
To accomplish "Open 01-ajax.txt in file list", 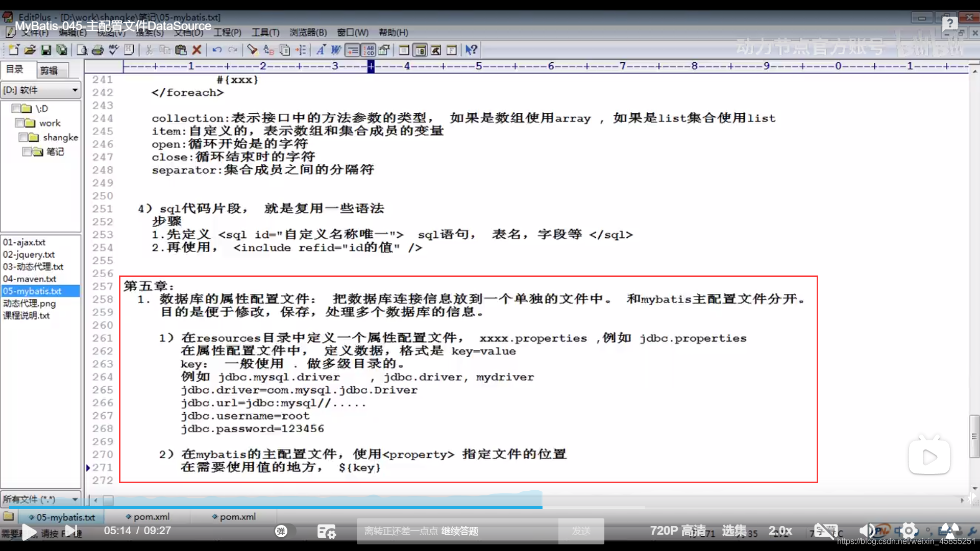I will click(x=24, y=242).
